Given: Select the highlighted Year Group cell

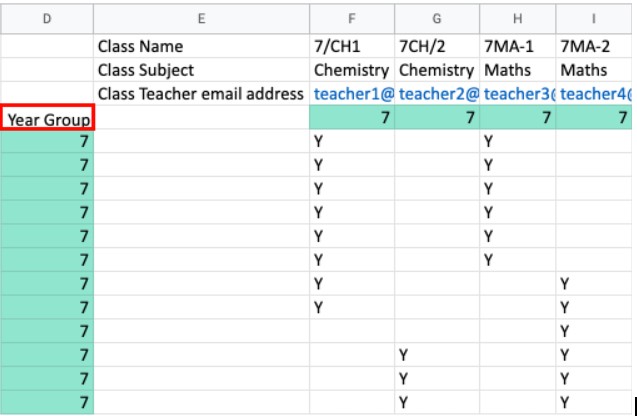Looking at the screenshot, I should click(x=47, y=119).
